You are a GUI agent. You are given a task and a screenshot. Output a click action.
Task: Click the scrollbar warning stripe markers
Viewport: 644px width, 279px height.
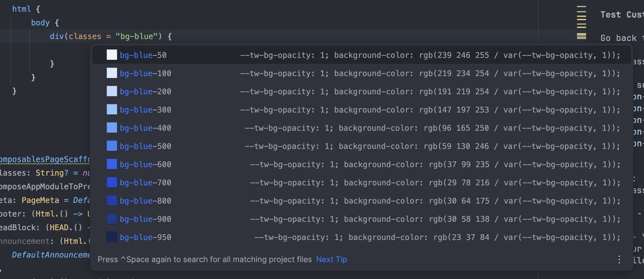[582, 23]
